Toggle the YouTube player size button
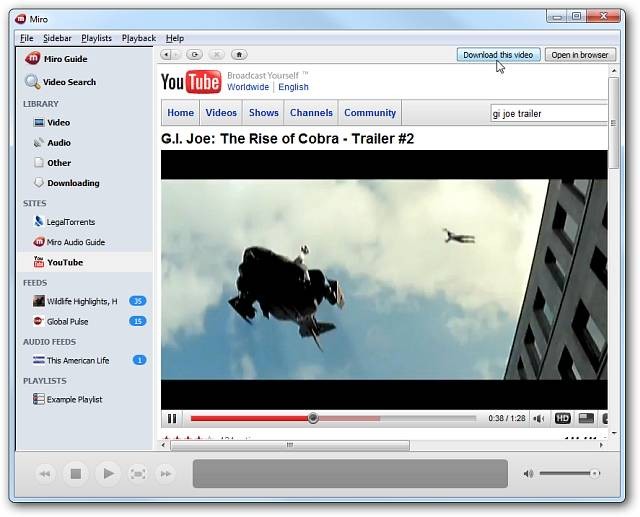640x517 pixels. [586, 418]
